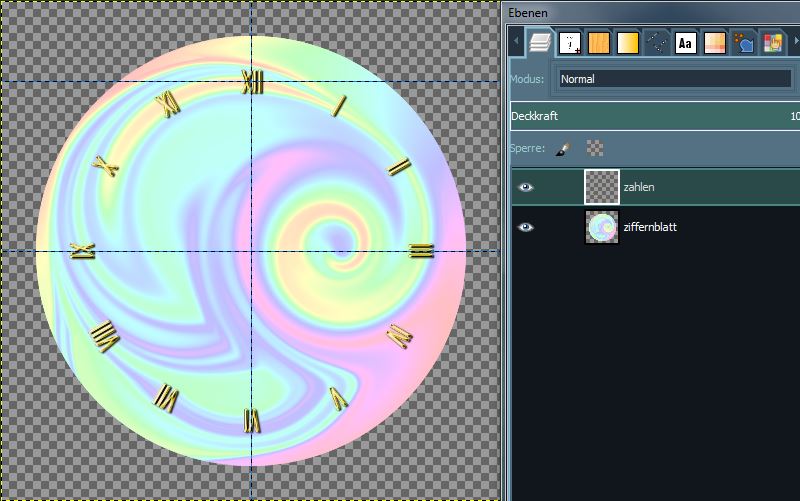Screen dimensions: 800x501
Task: Click the ziffernblatt layer thumbnail
Action: click(602, 228)
